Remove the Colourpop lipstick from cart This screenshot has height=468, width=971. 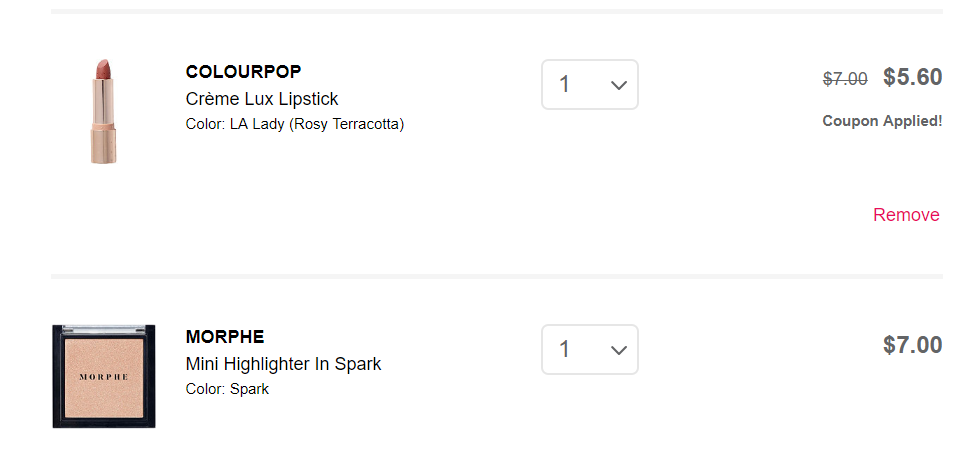click(x=906, y=215)
